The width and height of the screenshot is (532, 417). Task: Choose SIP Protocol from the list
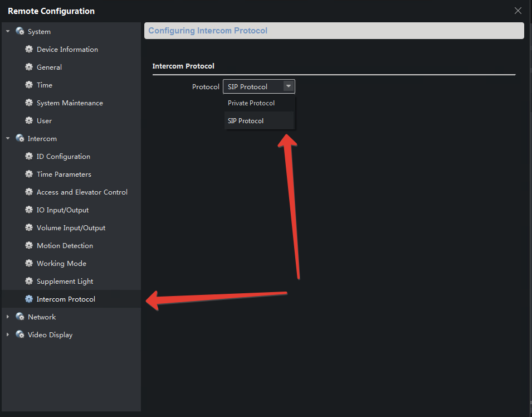pyautogui.click(x=246, y=121)
